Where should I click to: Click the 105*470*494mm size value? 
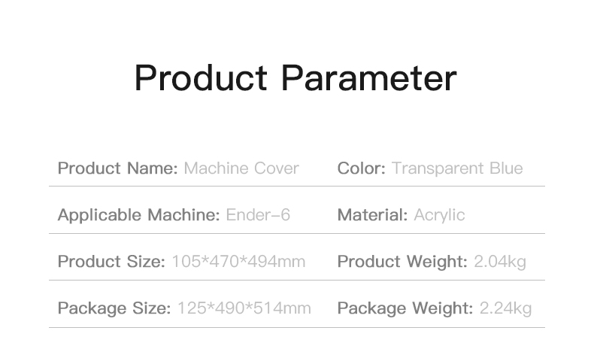pyautogui.click(x=238, y=262)
